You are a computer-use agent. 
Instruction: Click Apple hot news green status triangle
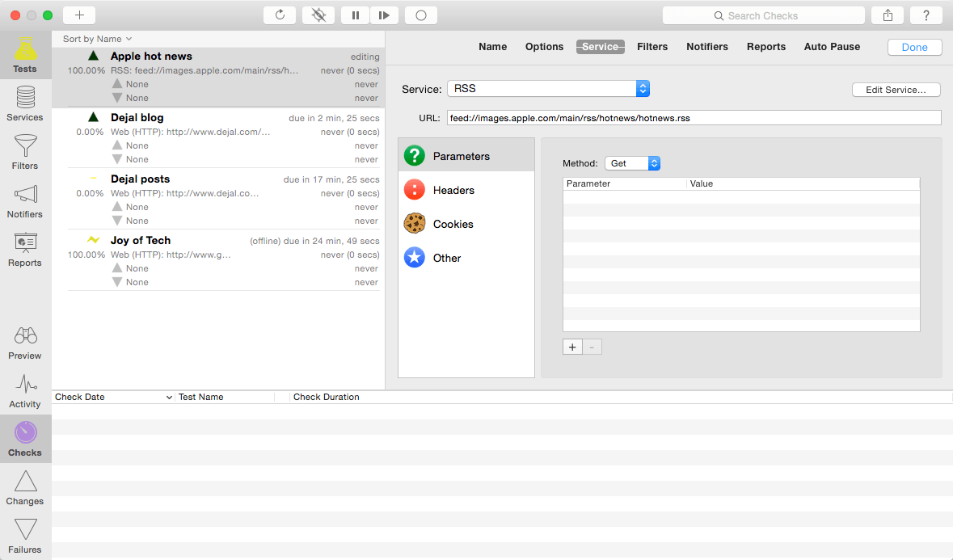click(93, 56)
